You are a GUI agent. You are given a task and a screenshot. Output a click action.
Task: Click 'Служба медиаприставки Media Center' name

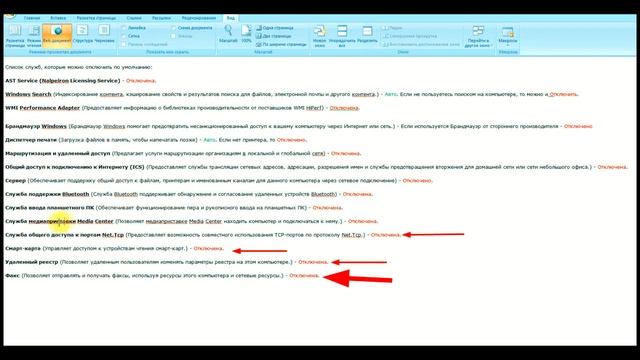59,221
